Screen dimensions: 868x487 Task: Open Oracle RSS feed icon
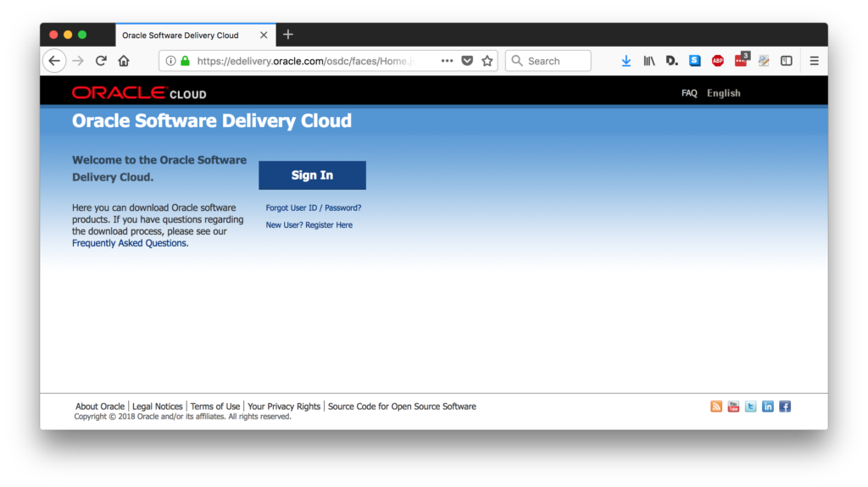[x=716, y=407]
